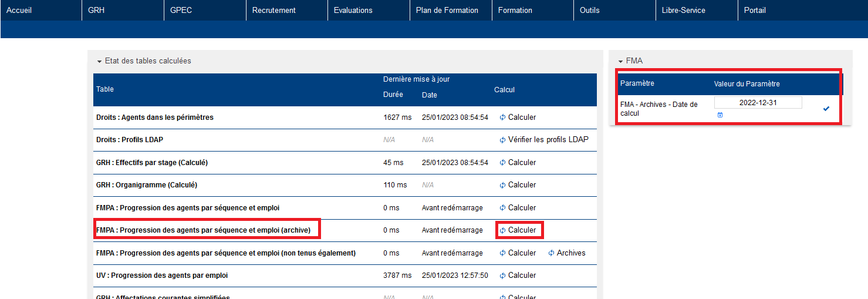Open the Outils menu
The image size is (868, 299).
coord(589,10)
